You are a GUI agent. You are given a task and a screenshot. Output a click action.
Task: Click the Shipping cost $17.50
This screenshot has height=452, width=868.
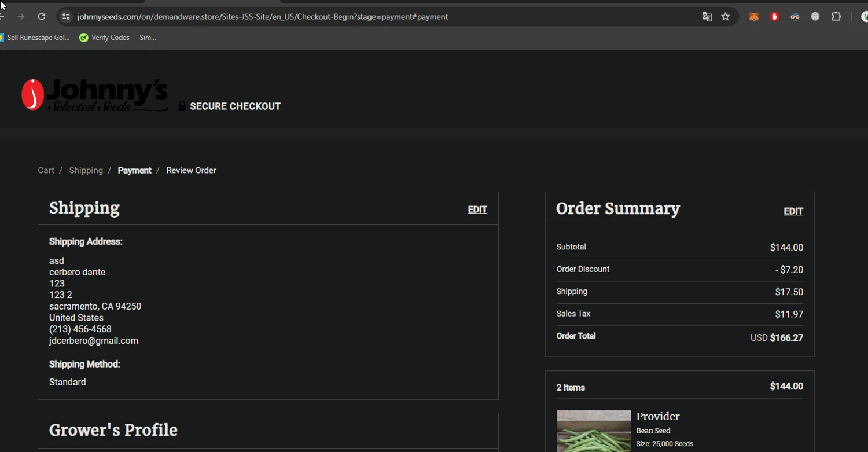pyautogui.click(x=789, y=292)
